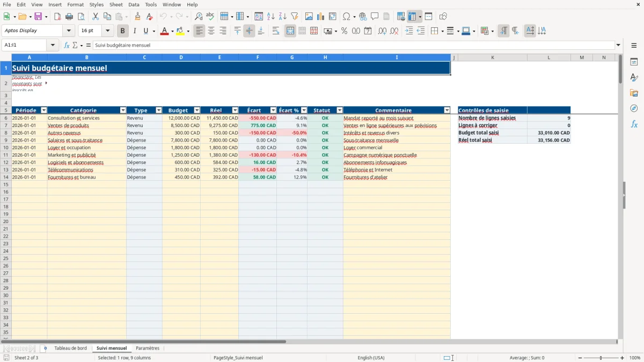The image size is (644, 362).
Task: Click the Font Color red swatch
Action: [164, 31]
